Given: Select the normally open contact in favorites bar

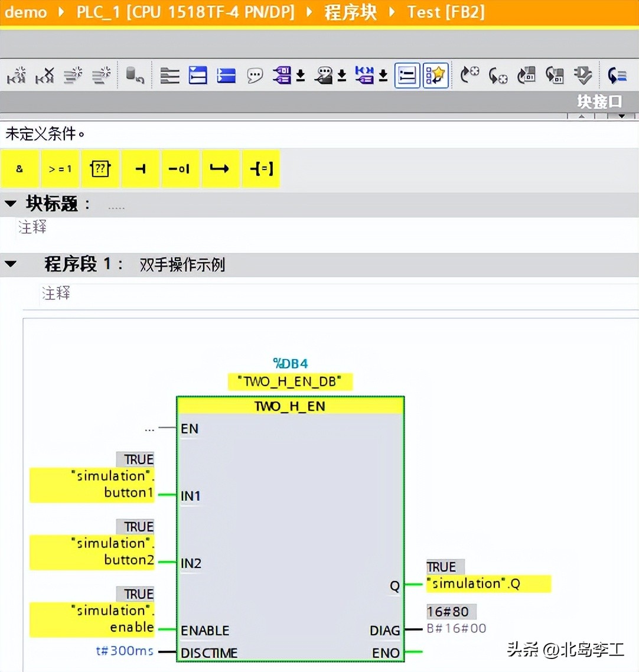Looking at the screenshot, I should (x=141, y=168).
